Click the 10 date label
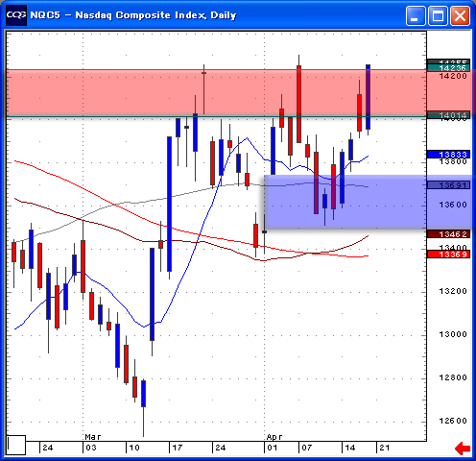 (x=134, y=448)
